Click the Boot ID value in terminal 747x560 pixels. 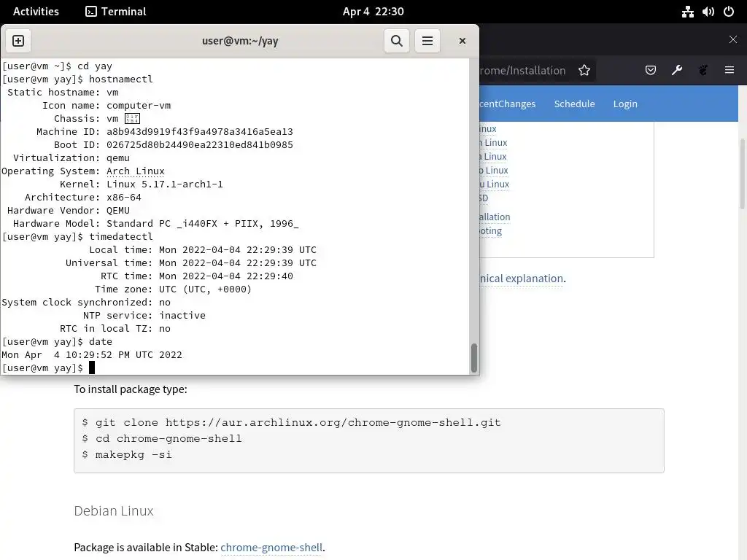(200, 145)
